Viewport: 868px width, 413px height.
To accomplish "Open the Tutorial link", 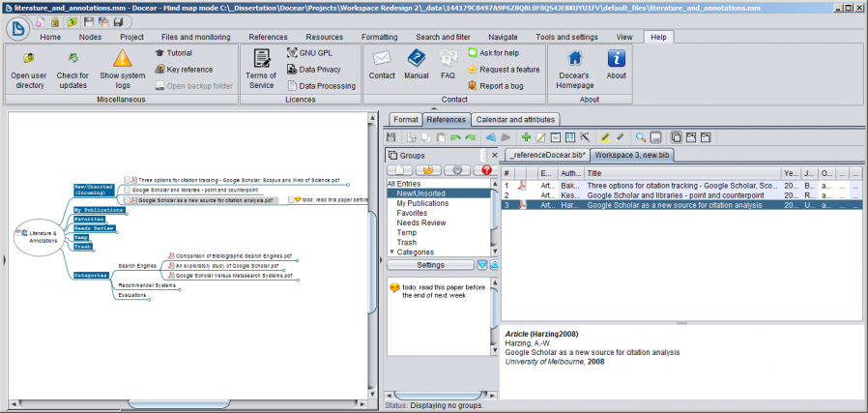I will point(173,53).
